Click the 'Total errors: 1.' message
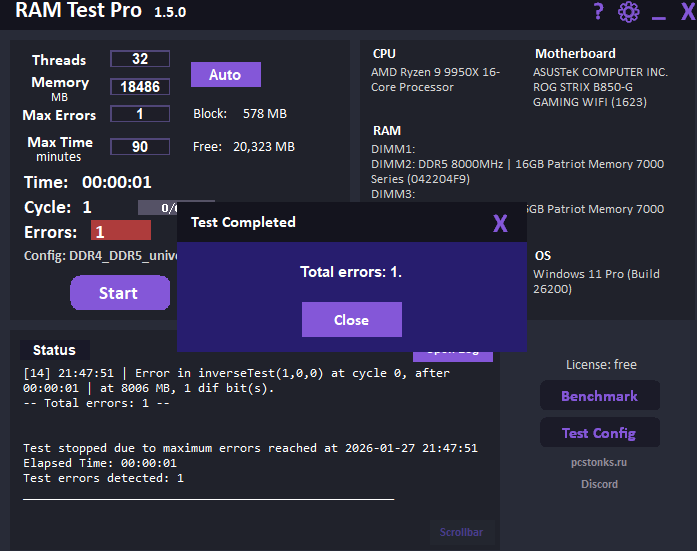This screenshot has width=697, height=551. (x=351, y=272)
